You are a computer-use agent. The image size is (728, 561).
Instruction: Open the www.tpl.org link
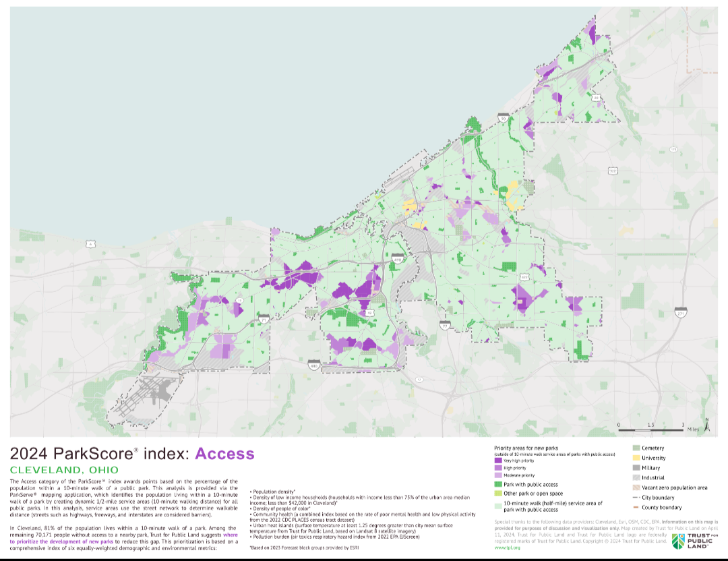pos(507,548)
